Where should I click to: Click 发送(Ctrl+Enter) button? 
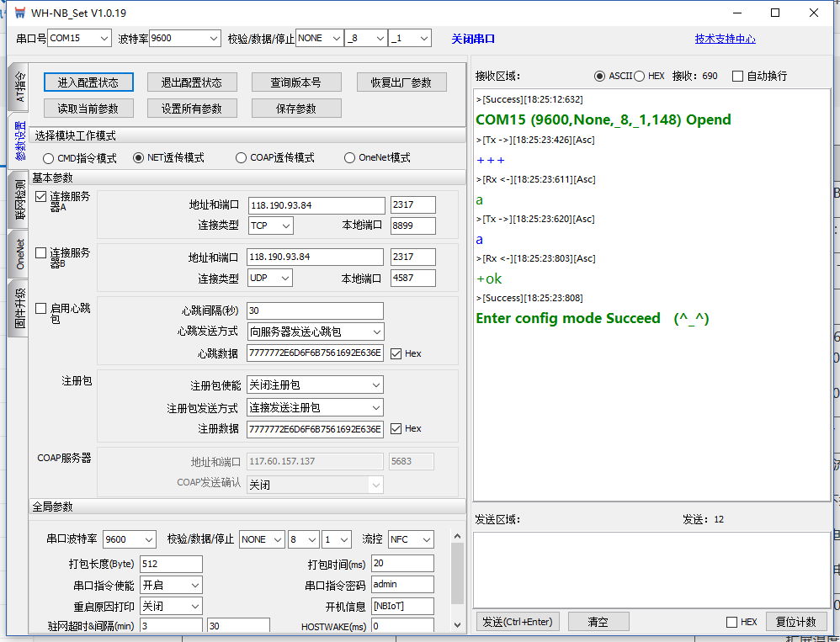pos(518,622)
